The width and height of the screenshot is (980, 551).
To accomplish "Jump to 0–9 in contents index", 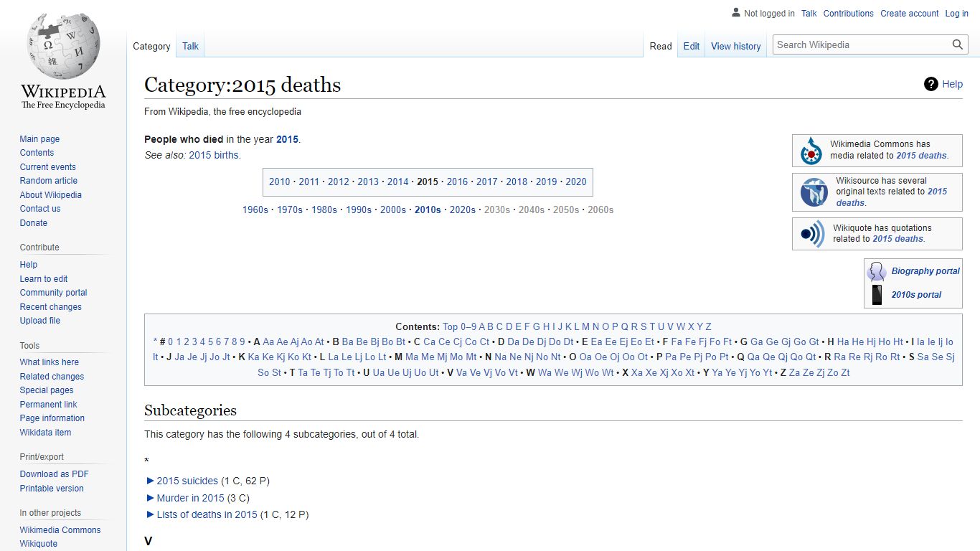I will click(468, 326).
